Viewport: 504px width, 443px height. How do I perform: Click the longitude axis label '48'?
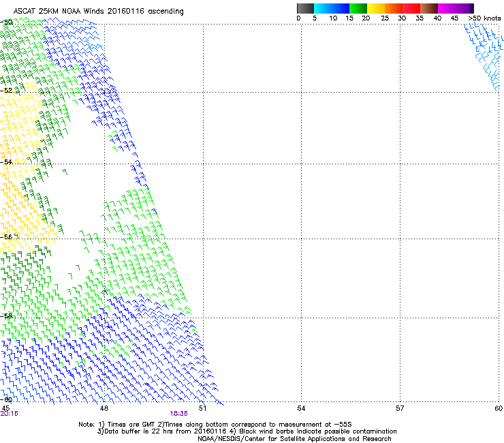coord(104,408)
